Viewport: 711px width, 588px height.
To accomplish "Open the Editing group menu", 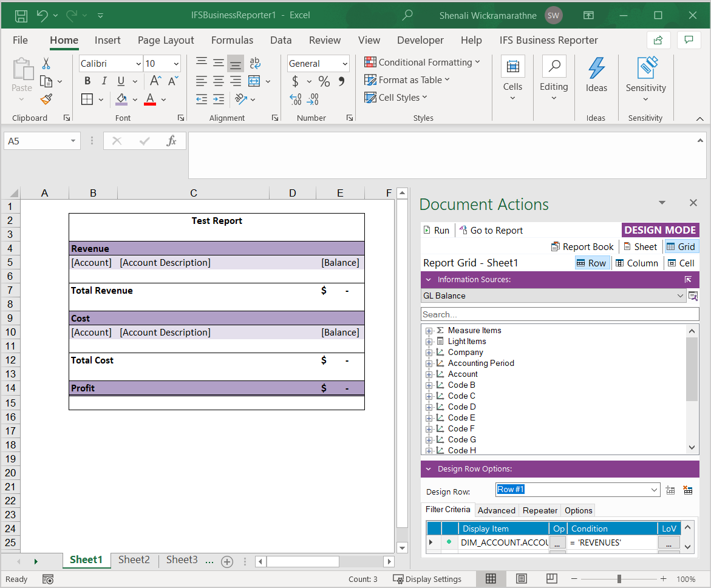I will (x=554, y=79).
